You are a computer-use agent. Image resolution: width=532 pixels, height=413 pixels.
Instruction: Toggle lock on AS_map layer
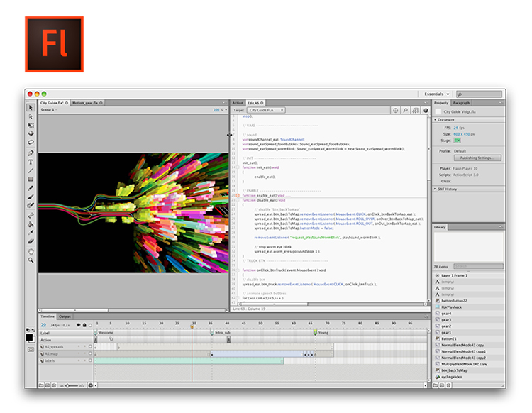click(x=84, y=353)
